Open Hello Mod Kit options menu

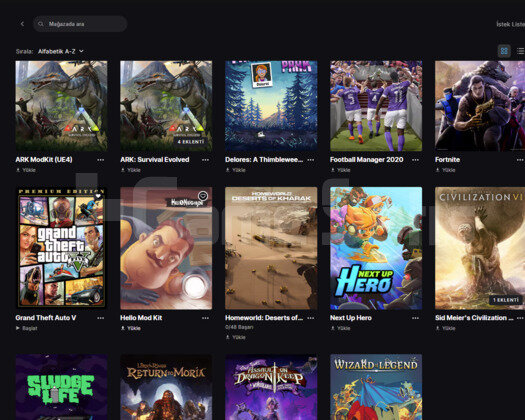coord(205,318)
